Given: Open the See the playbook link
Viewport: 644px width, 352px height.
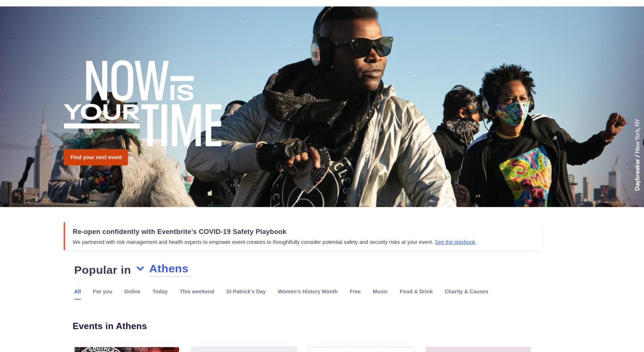Looking at the screenshot, I should [455, 242].
